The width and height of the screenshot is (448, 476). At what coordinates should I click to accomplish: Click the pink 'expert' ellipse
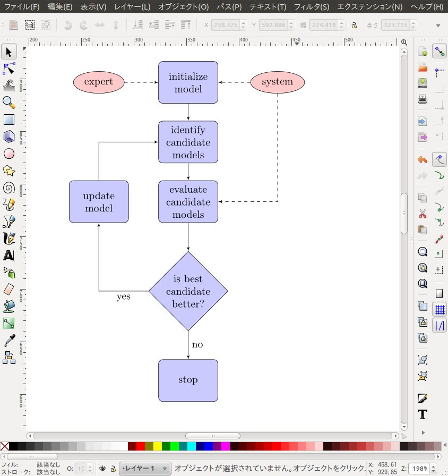coord(99,82)
